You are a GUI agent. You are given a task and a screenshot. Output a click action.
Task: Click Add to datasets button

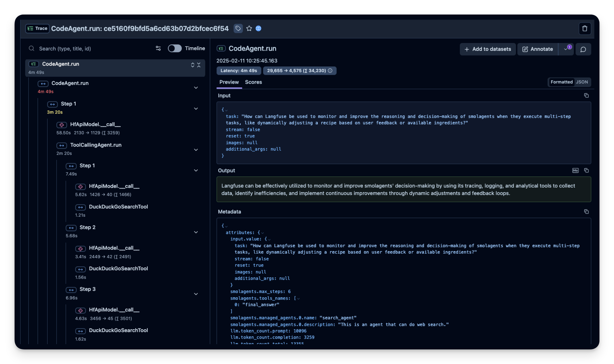click(x=488, y=49)
